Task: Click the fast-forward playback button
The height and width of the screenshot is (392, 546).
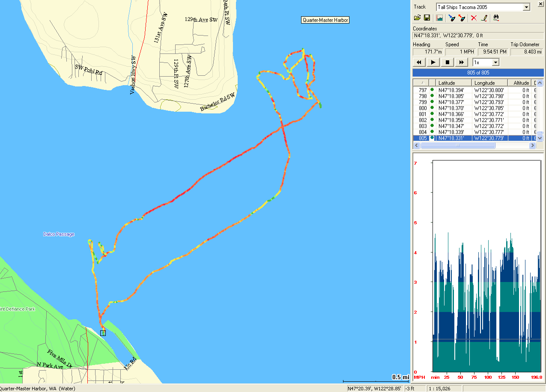Action: pyautogui.click(x=461, y=62)
